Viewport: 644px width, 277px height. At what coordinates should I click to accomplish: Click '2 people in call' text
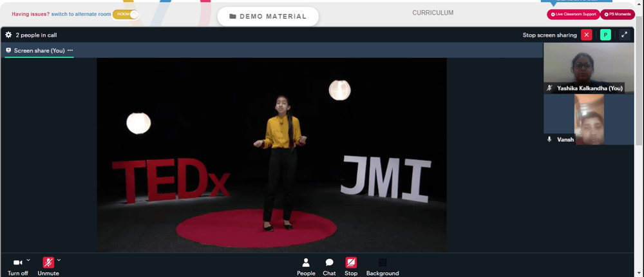pyautogui.click(x=36, y=35)
